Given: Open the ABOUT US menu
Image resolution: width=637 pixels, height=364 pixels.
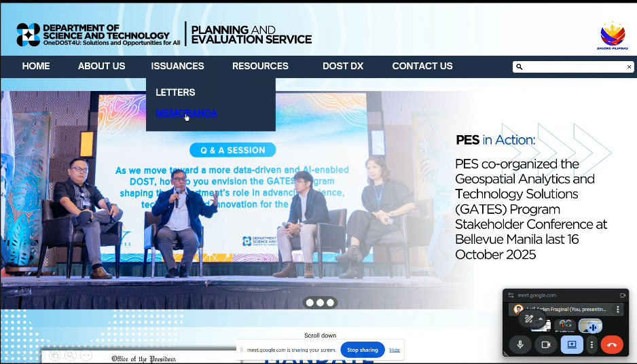Looking at the screenshot, I should click(102, 66).
